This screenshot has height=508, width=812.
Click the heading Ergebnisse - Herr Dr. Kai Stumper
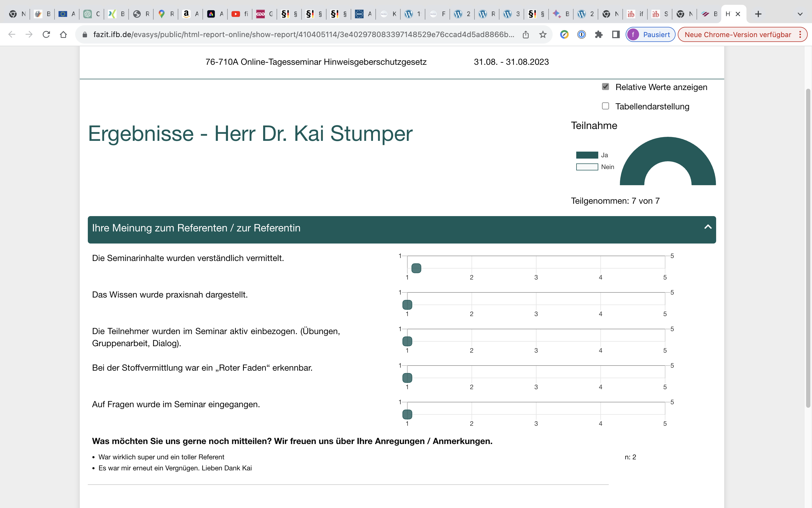(x=250, y=134)
